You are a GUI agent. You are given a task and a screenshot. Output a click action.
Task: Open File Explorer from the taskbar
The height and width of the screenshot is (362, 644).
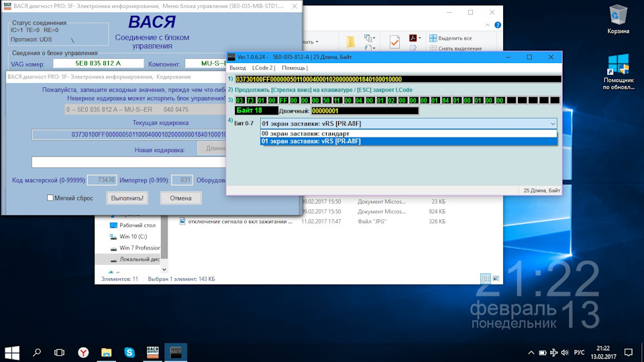106,352
